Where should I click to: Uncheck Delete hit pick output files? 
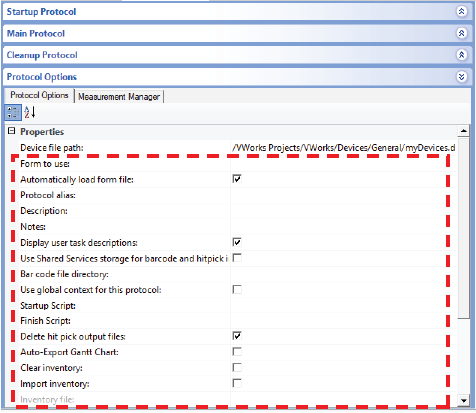237,336
